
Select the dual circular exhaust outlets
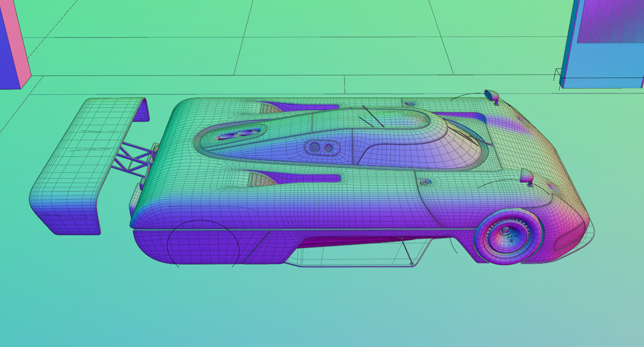click(322, 147)
